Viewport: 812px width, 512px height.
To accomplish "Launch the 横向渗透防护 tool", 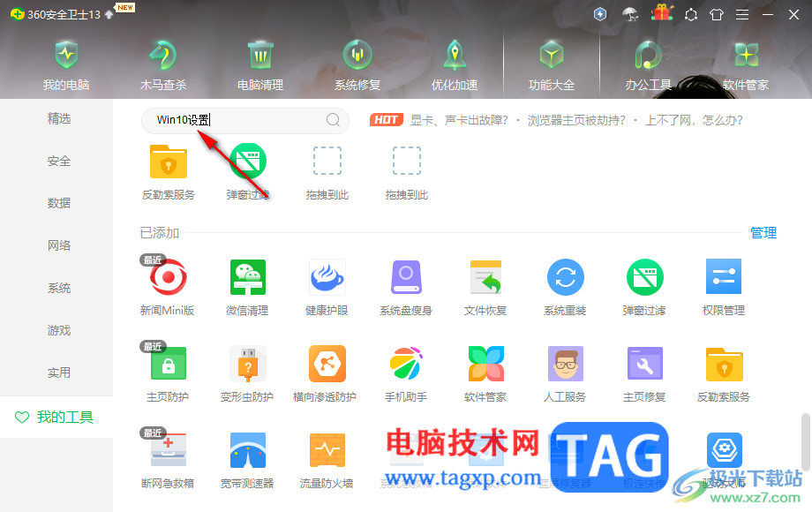I will coord(325,373).
